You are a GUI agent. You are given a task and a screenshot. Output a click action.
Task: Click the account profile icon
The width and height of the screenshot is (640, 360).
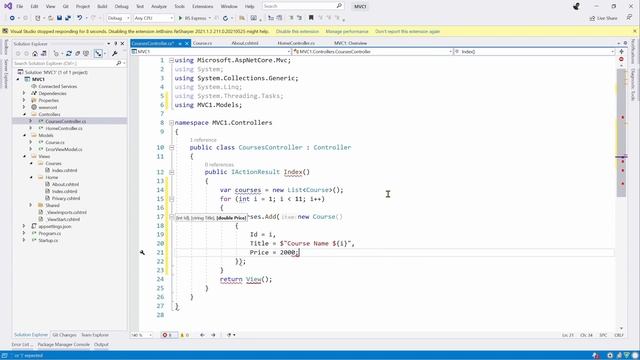pyautogui.click(x=576, y=6)
